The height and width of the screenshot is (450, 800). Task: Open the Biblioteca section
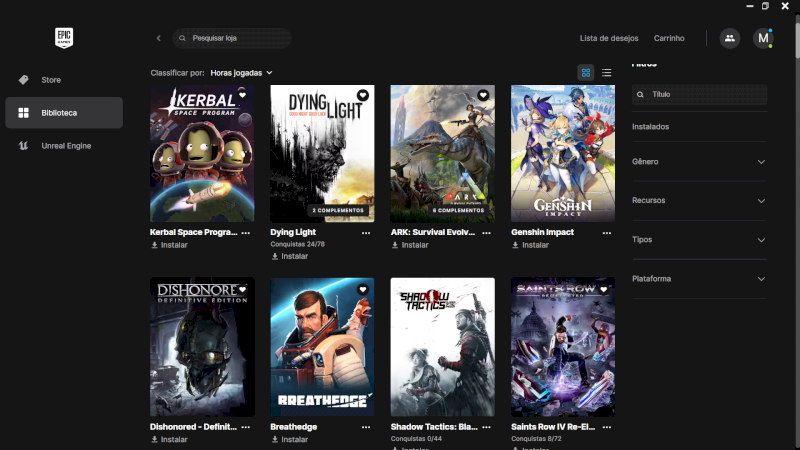pos(64,113)
